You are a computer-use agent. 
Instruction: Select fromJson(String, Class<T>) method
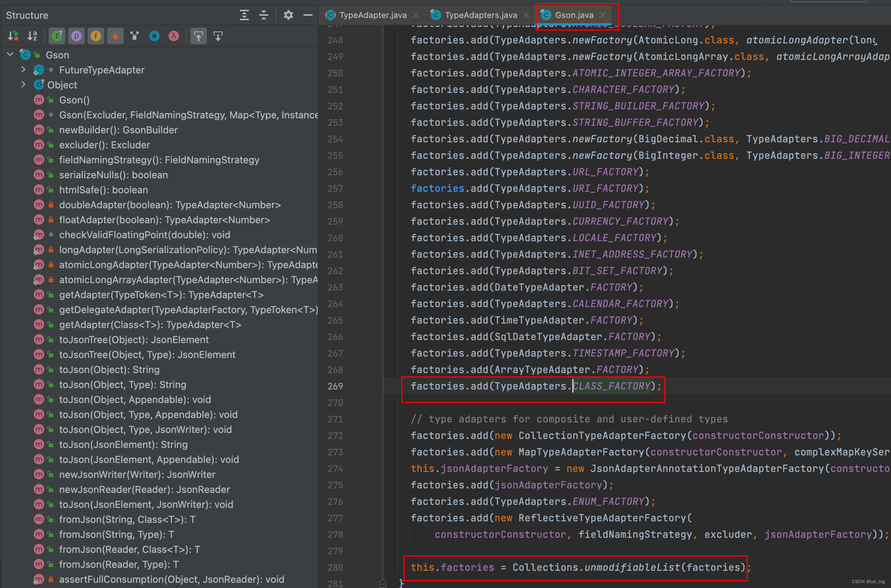click(127, 519)
